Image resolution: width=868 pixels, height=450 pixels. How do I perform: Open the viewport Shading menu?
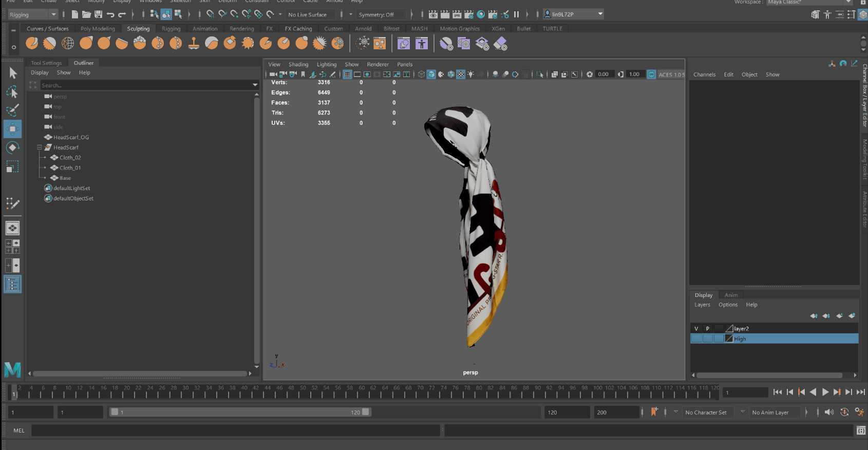pos(298,64)
